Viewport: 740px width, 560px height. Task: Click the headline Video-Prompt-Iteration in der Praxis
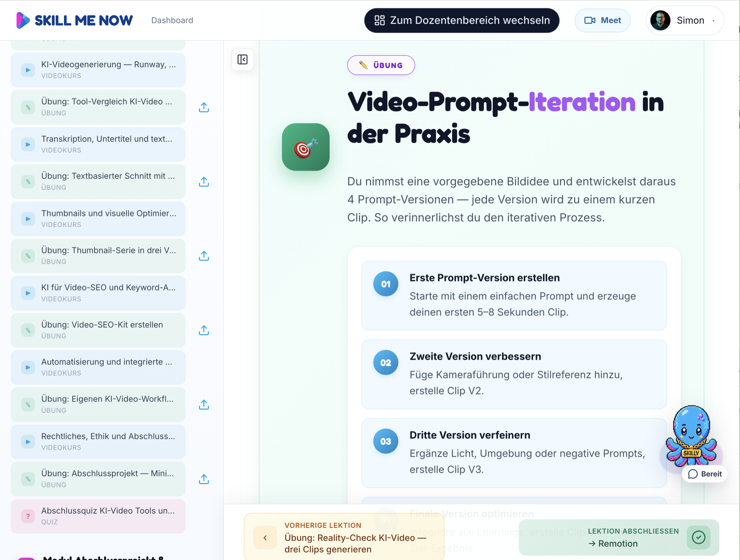pos(505,118)
